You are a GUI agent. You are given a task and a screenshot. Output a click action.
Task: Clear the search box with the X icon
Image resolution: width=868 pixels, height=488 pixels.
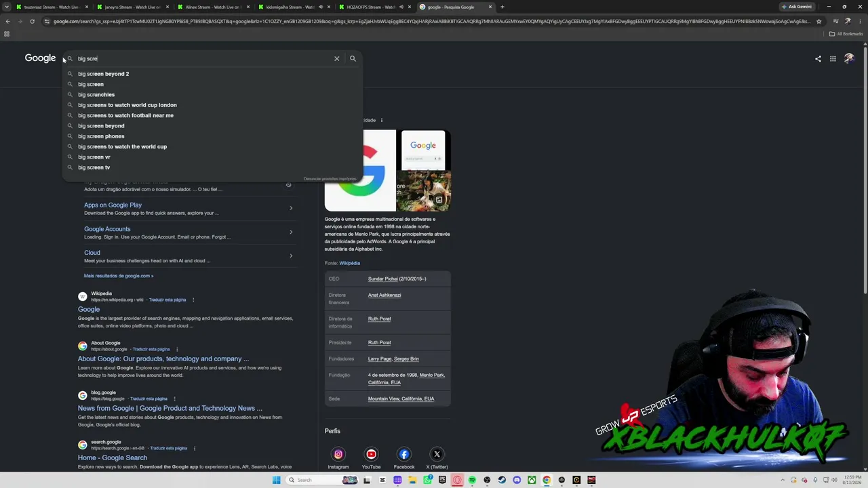(x=336, y=58)
